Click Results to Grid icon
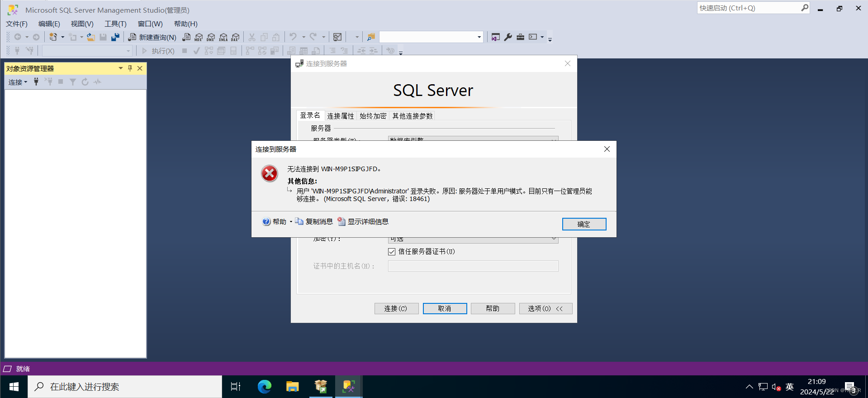868x398 pixels. point(304,51)
